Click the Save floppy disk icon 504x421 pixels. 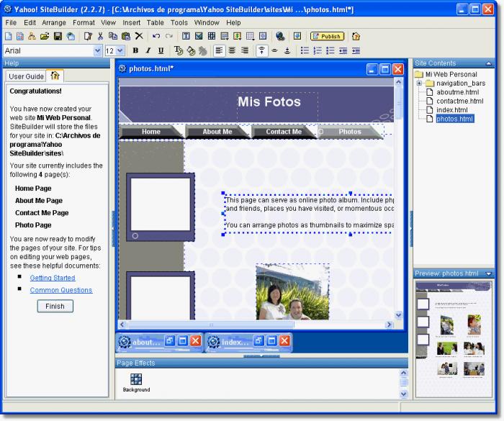(58, 36)
